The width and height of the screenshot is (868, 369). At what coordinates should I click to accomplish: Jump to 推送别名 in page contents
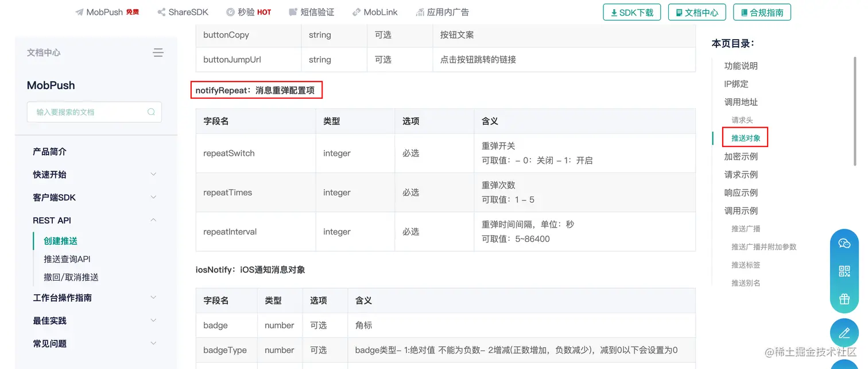[746, 283]
